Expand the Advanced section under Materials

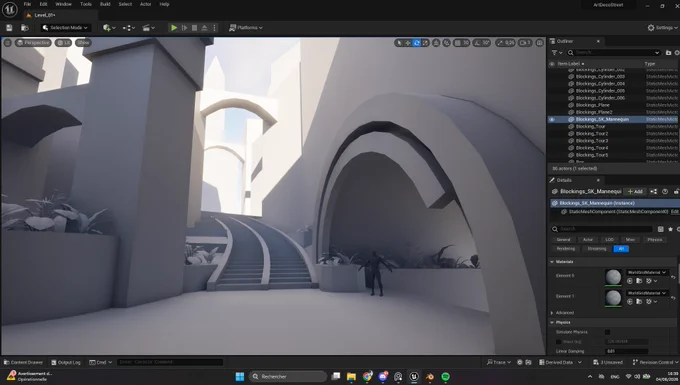[552, 313]
